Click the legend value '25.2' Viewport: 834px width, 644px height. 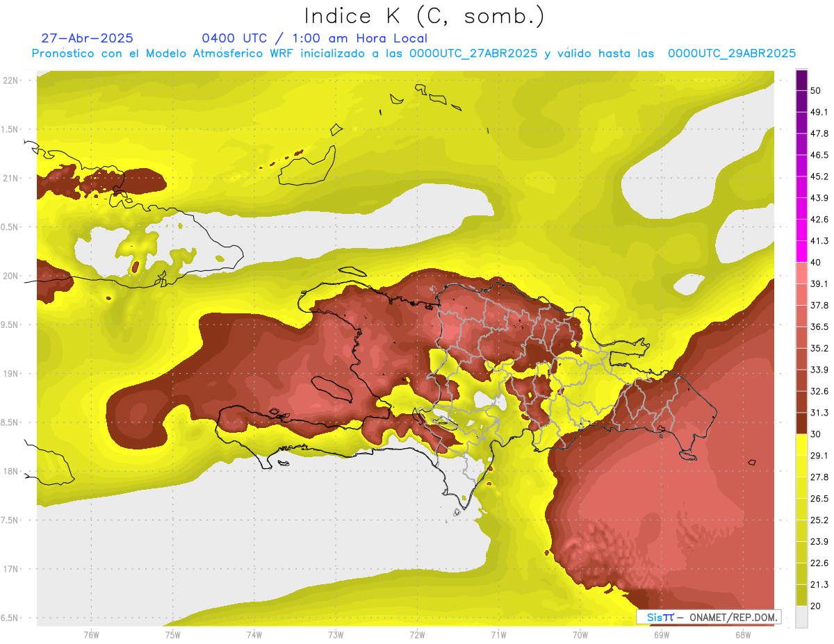click(x=819, y=520)
